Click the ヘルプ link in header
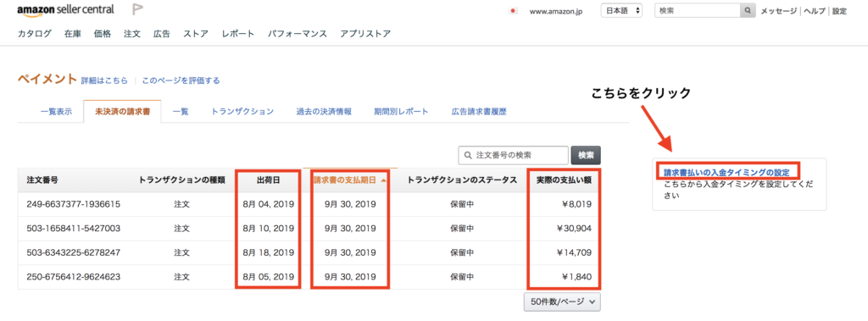 tap(815, 11)
